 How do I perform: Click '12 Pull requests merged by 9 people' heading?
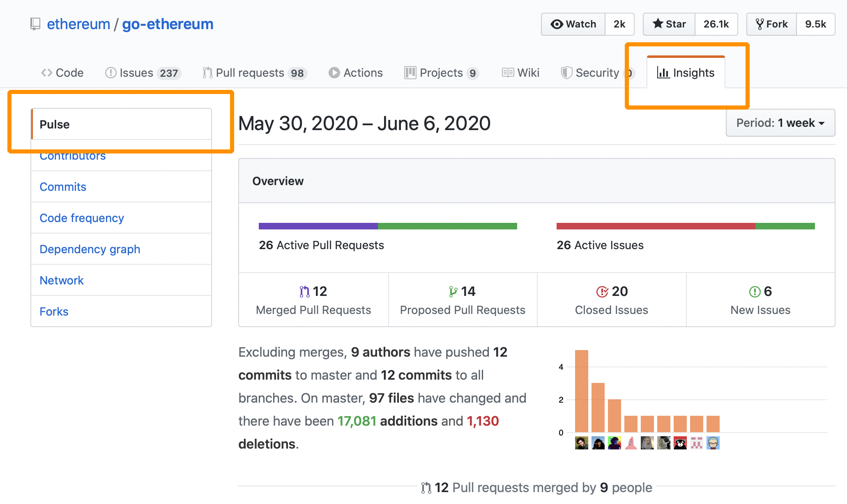(537, 487)
